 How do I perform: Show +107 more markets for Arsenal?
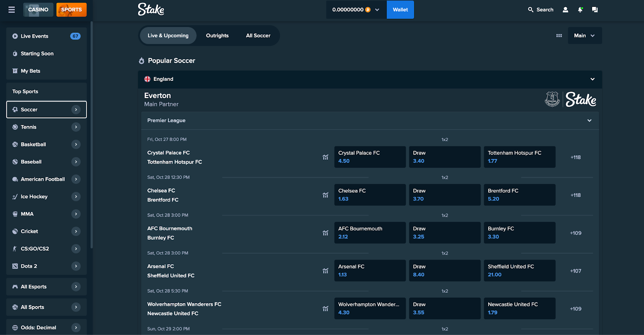tap(576, 271)
